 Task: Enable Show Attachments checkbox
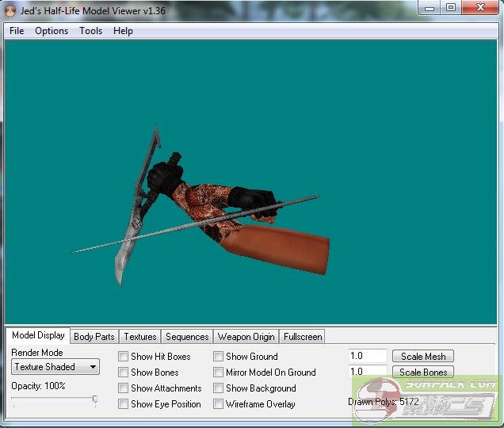123,388
